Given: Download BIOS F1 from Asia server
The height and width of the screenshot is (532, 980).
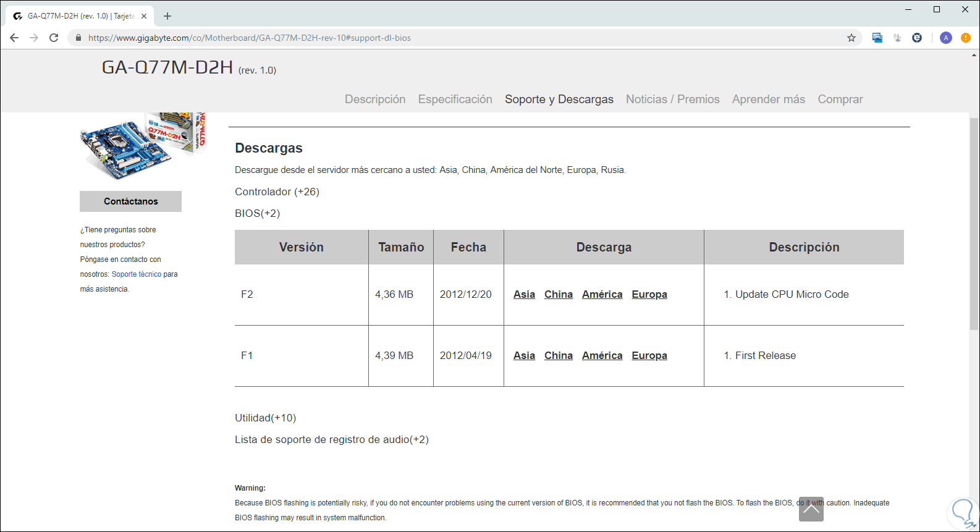Looking at the screenshot, I should tap(524, 356).
